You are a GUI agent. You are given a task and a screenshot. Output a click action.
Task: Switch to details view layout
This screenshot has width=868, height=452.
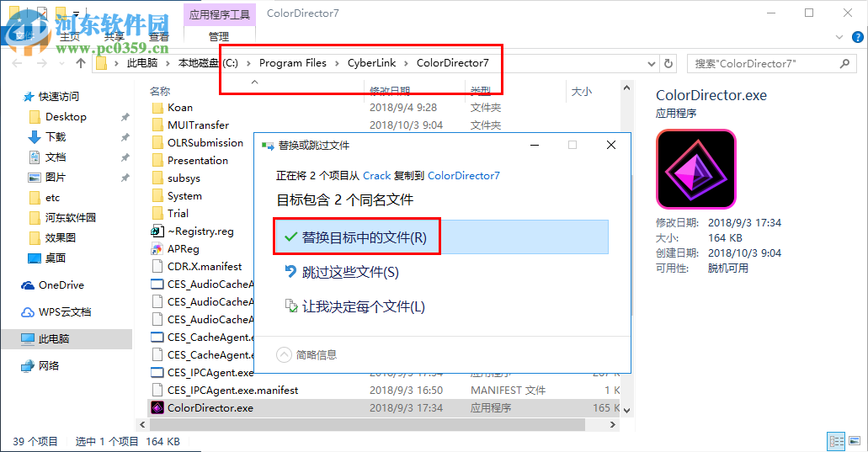(x=837, y=441)
